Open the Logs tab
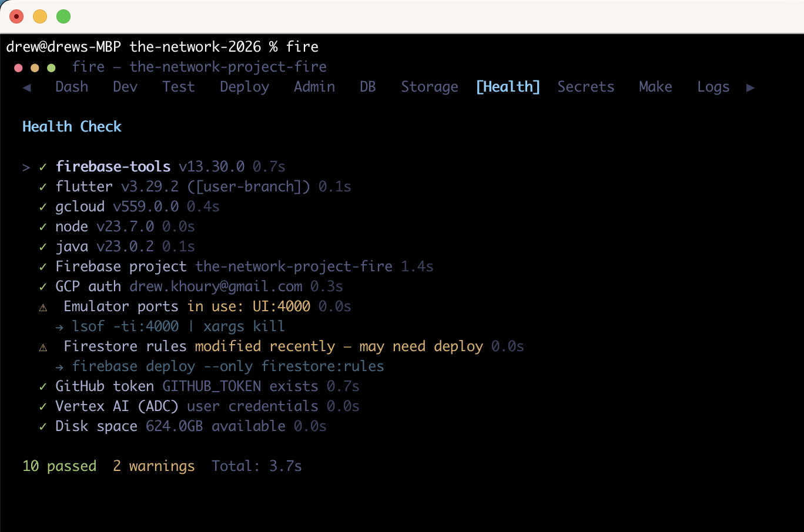The image size is (804, 532). coord(713,87)
